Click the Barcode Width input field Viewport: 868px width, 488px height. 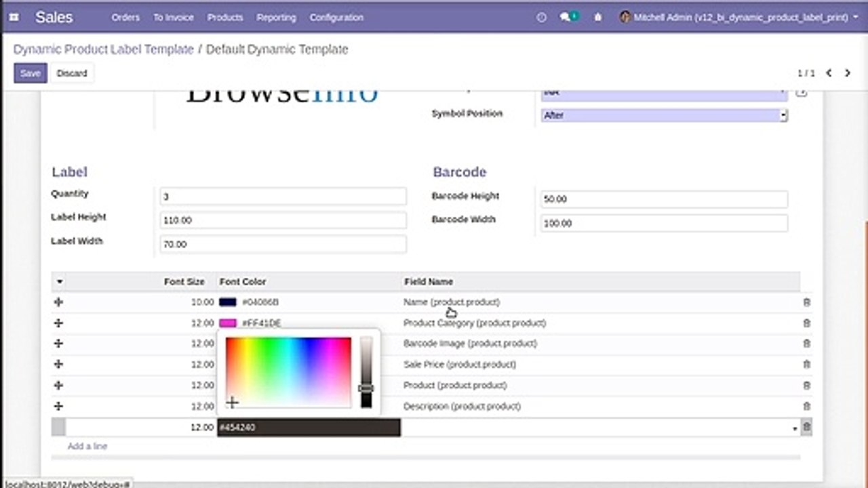[x=665, y=223]
